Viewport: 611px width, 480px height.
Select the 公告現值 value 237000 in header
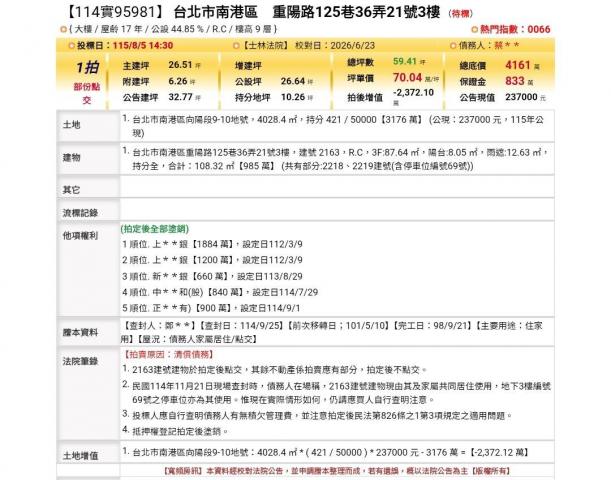pos(521,97)
